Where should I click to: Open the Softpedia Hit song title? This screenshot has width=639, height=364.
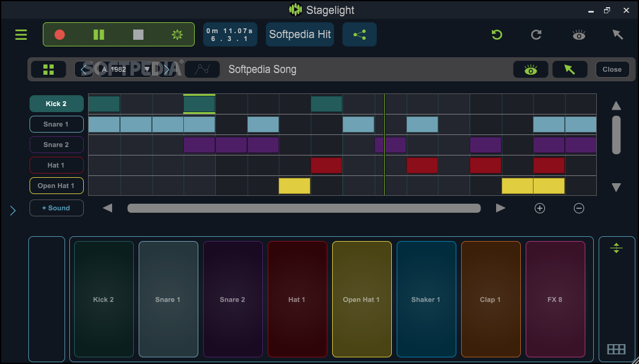point(300,34)
